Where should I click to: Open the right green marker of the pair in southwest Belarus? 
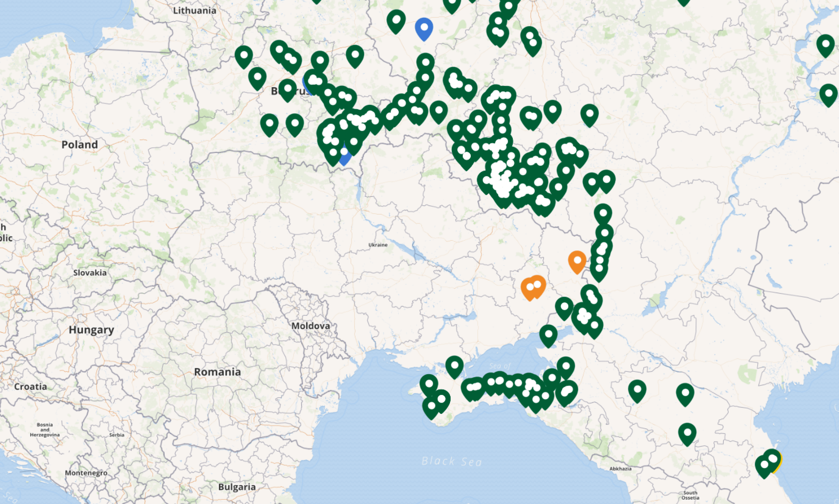point(295,125)
